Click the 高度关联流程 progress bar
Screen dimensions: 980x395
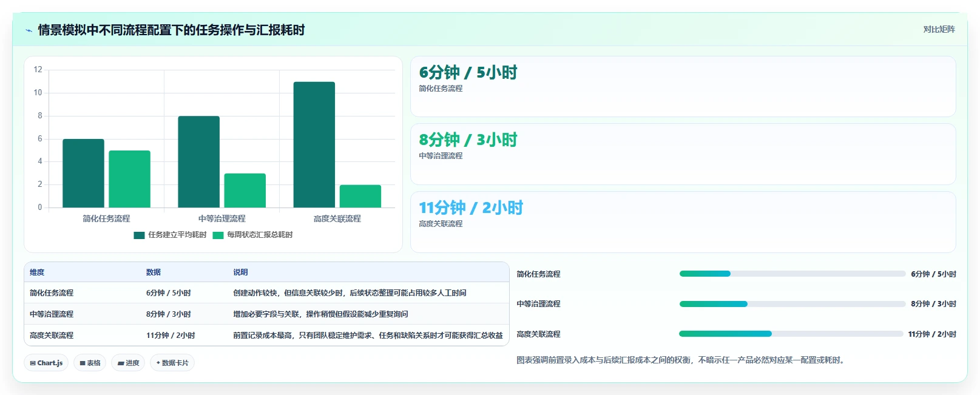(x=791, y=334)
